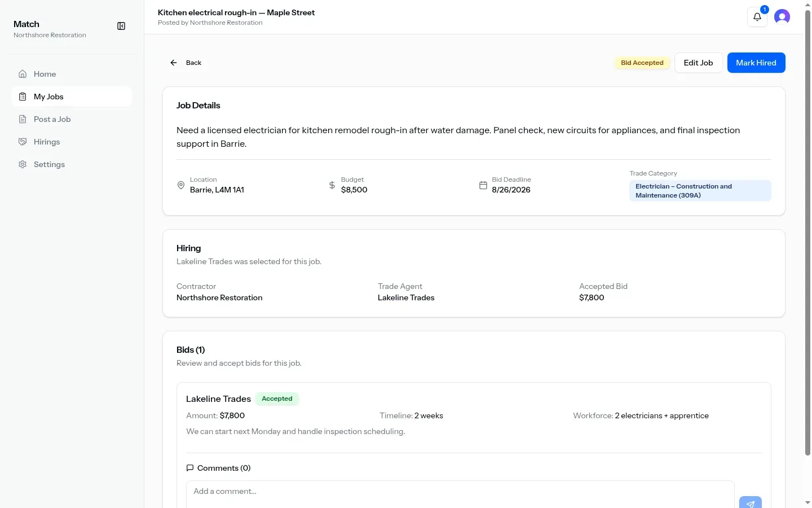Click the Settings gear icon

tap(23, 164)
